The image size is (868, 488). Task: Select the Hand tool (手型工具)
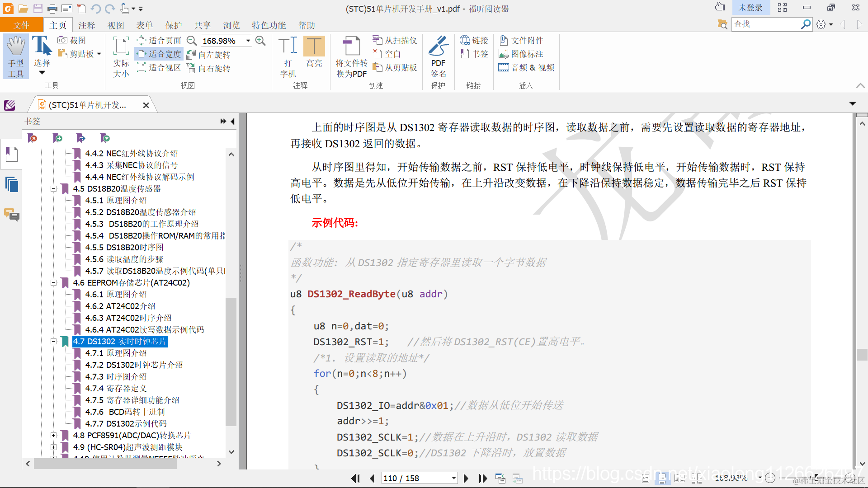16,56
